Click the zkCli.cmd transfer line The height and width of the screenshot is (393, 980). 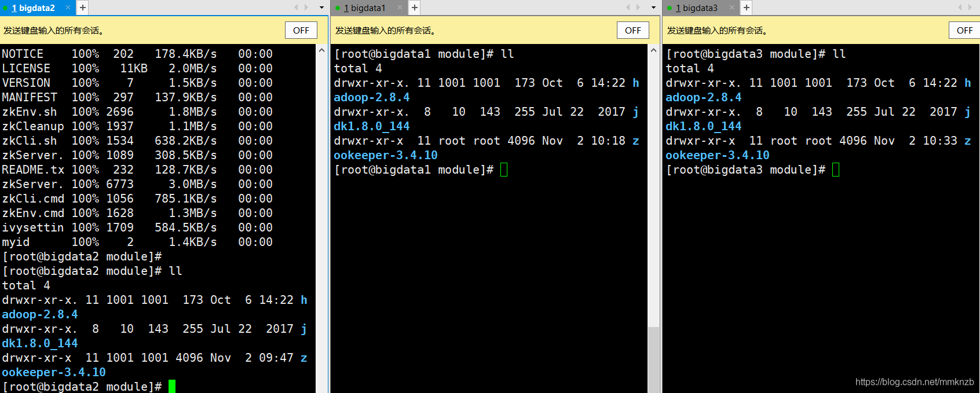[x=137, y=199]
